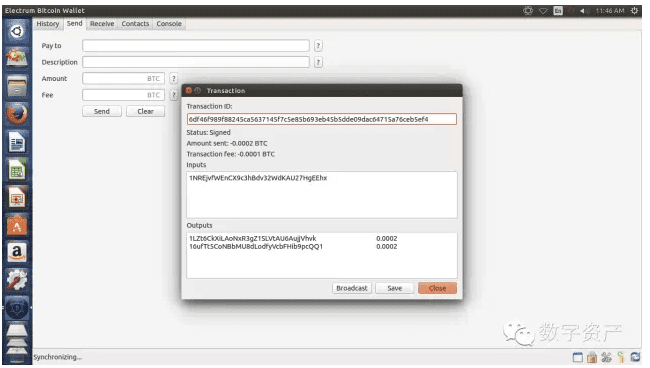Click the window-style GUI switch status icon
Screen dimensions: 650x368
[577, 357]
